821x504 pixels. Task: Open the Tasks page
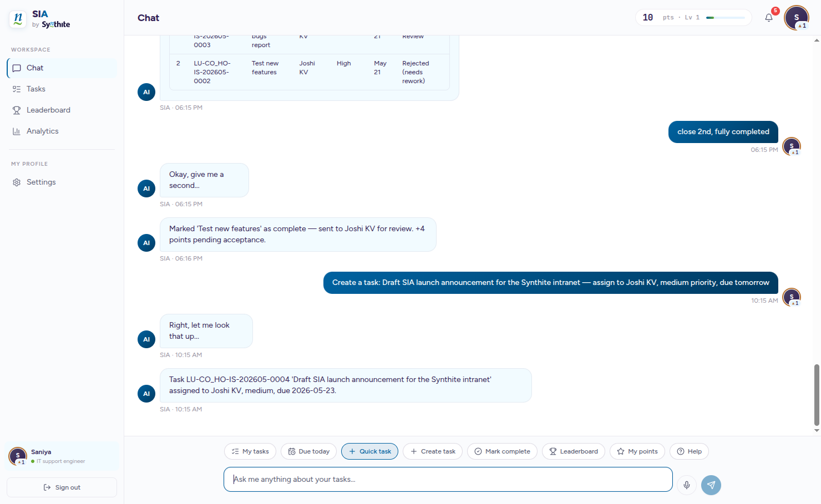62,89
